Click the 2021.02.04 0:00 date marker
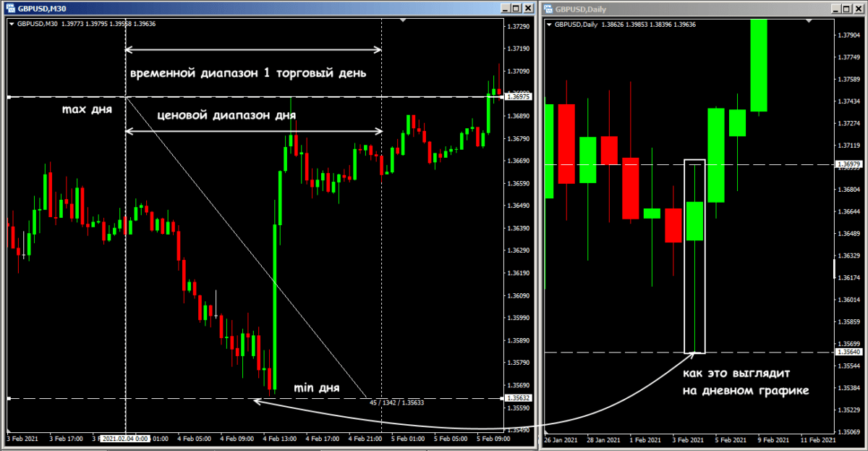The image size is (868, 451). point(124,439)
